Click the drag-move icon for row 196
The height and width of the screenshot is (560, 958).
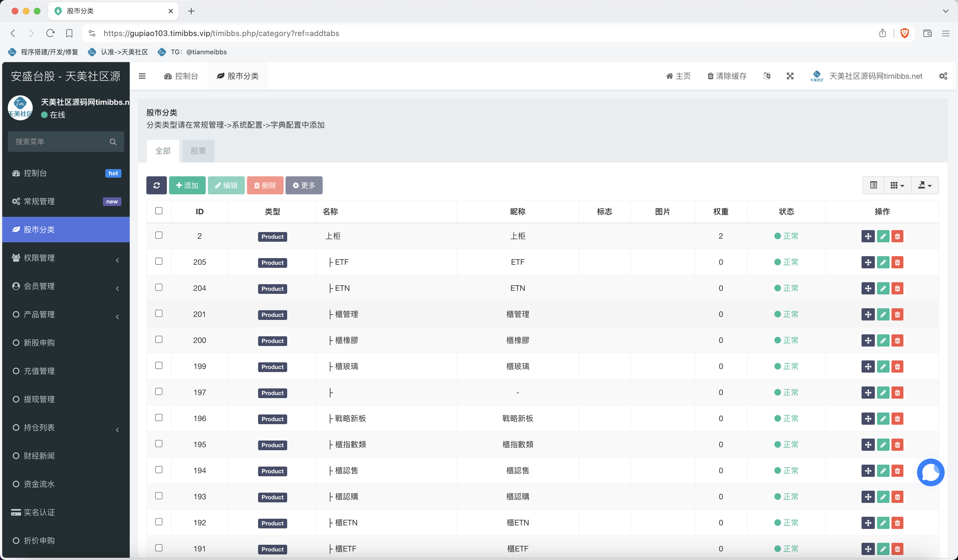(868, 419)
